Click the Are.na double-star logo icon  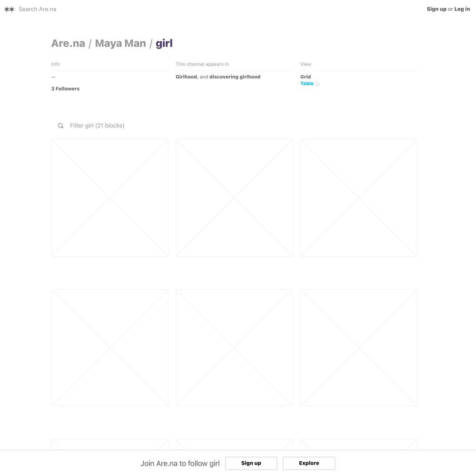coord(9,9)
